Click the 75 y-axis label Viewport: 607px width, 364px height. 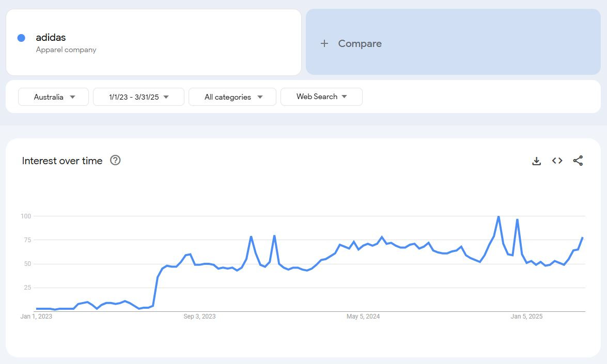pos(27,240)
